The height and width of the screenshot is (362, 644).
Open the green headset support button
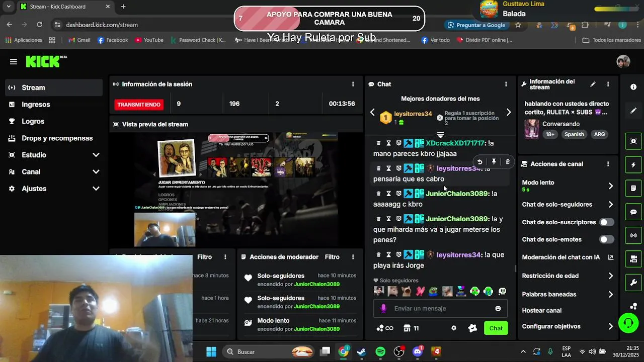[x=628, y=323]
